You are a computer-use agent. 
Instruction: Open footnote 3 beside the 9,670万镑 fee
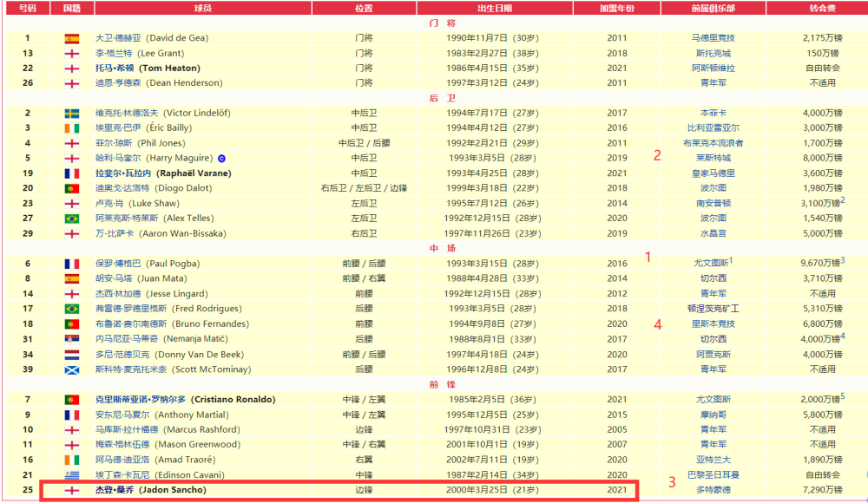(843, 260)
